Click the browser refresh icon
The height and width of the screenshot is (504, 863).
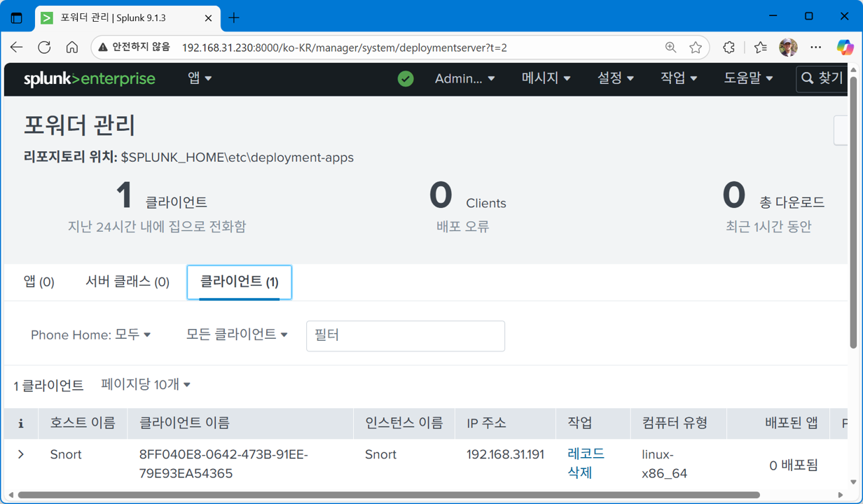click(x=43, y=47)
